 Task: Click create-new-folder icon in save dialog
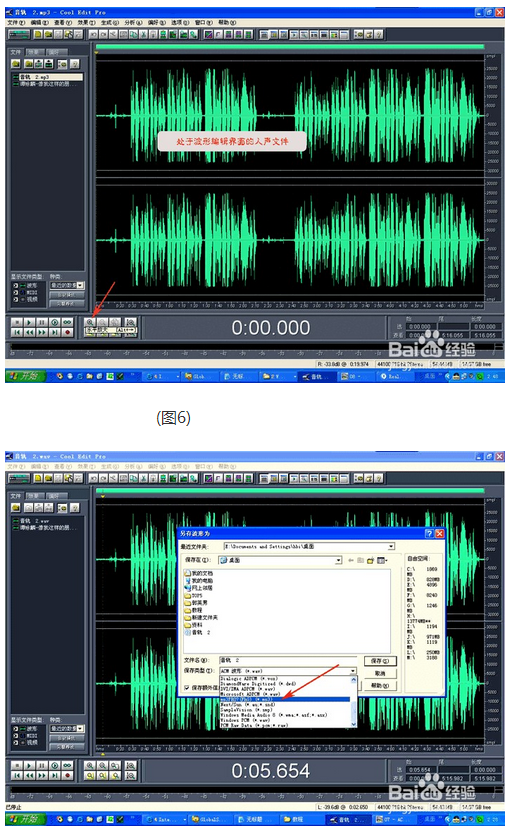pyautogui.click(x=370, y=560)
